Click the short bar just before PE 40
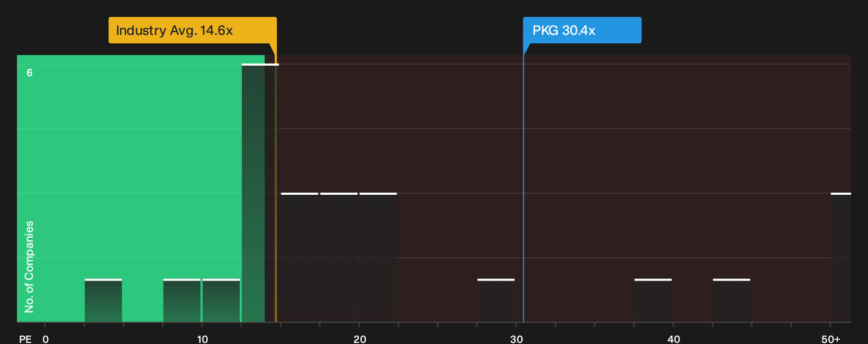This screenshot has width=868, height=344. click(653, 300)
